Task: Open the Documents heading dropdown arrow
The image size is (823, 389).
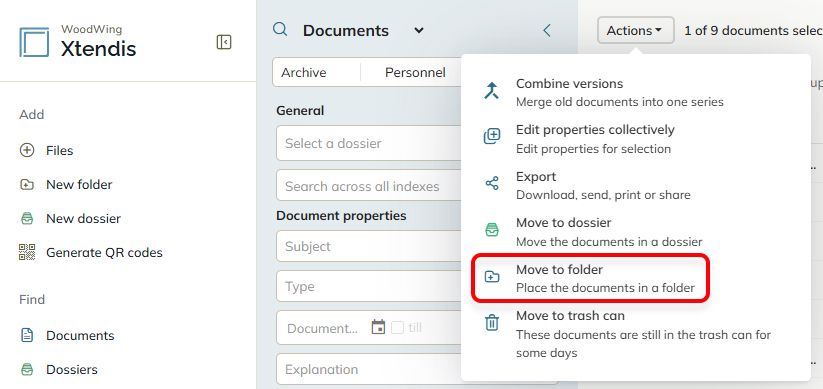Action: [419, 30]
